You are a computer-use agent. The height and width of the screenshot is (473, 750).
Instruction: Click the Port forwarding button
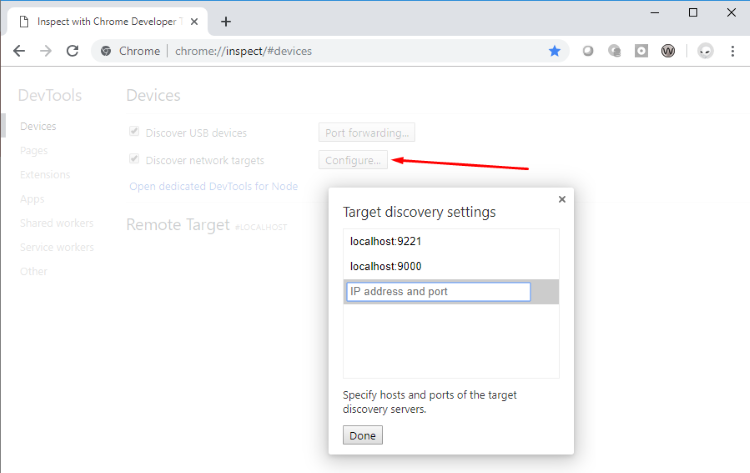(x=366, y=132)
